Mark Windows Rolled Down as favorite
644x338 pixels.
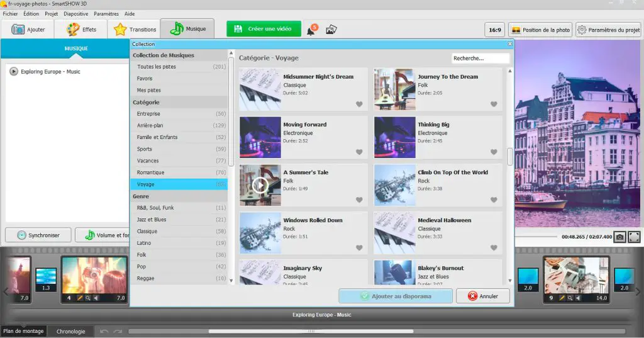[359, 248]
